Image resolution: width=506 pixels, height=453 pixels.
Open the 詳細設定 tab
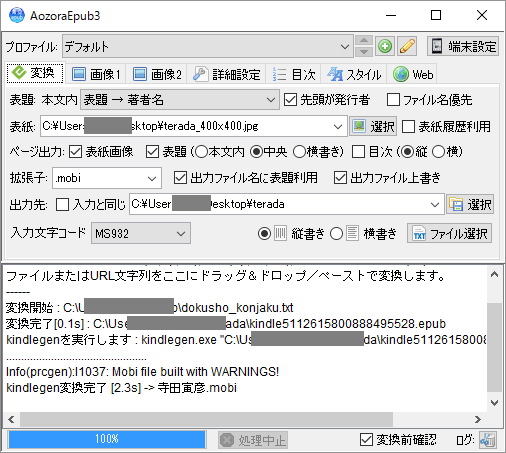(227, 74)
